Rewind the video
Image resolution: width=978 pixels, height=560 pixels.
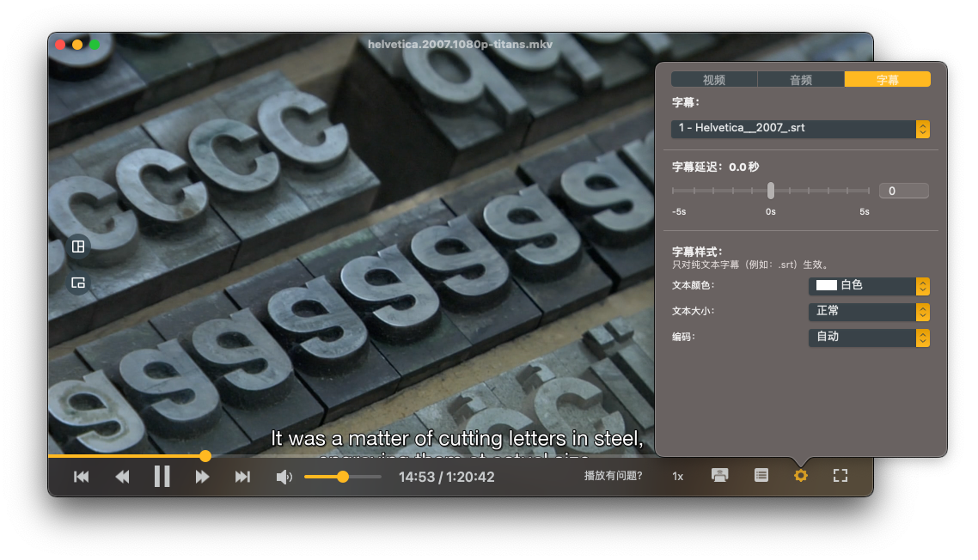point(122,477)
